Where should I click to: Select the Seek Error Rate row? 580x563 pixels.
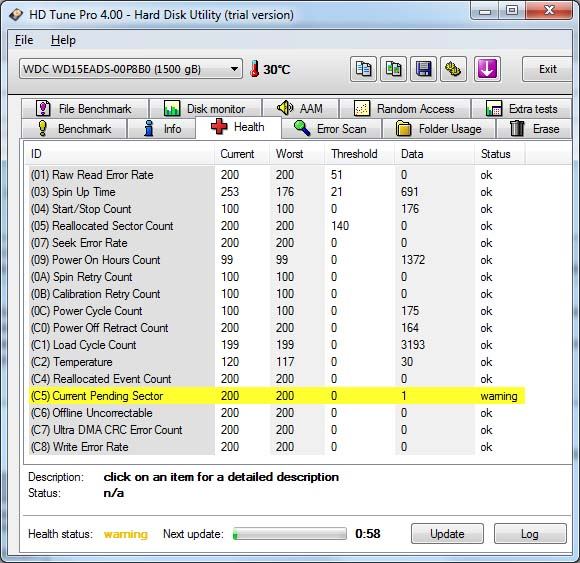[x=277, y=243]
